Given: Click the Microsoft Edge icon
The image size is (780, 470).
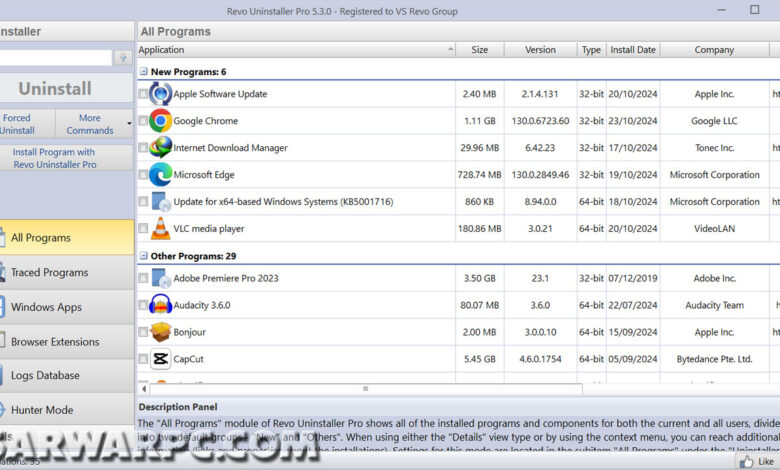Looking at the screenshot, I should [x=160, y=175].
